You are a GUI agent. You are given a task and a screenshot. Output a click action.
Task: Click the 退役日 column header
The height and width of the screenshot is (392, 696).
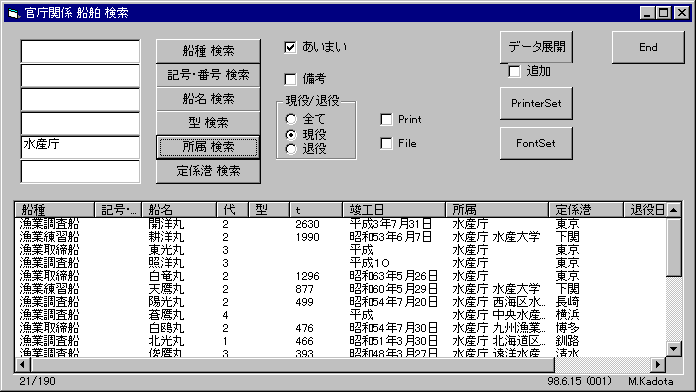coord(645,210)
